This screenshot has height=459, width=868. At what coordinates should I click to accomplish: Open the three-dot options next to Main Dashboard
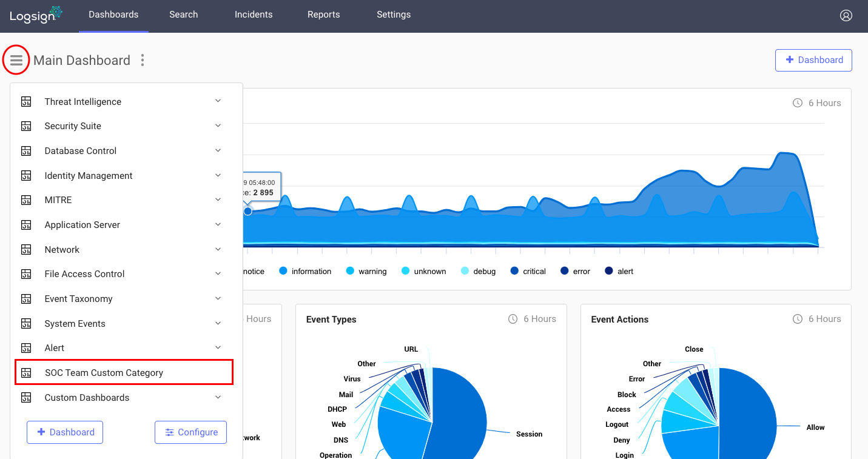pos(143,60)
